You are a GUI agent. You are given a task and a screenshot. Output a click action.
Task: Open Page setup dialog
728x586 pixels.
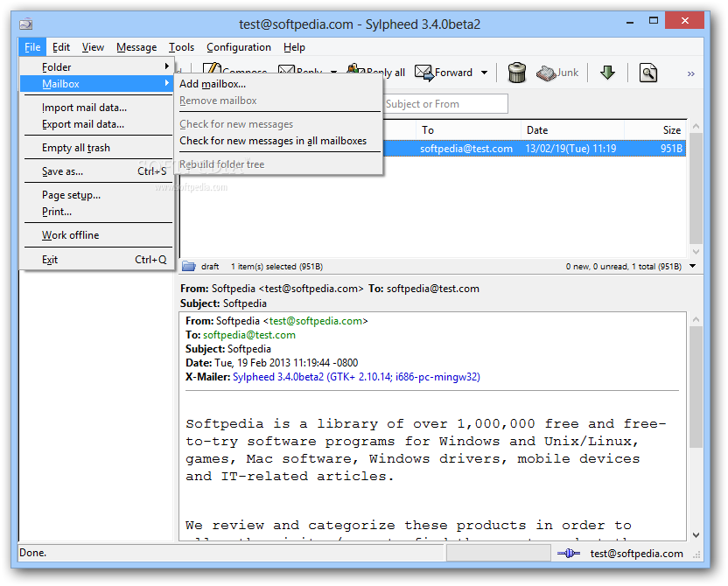pyautogui.click(x=96, y=195)
